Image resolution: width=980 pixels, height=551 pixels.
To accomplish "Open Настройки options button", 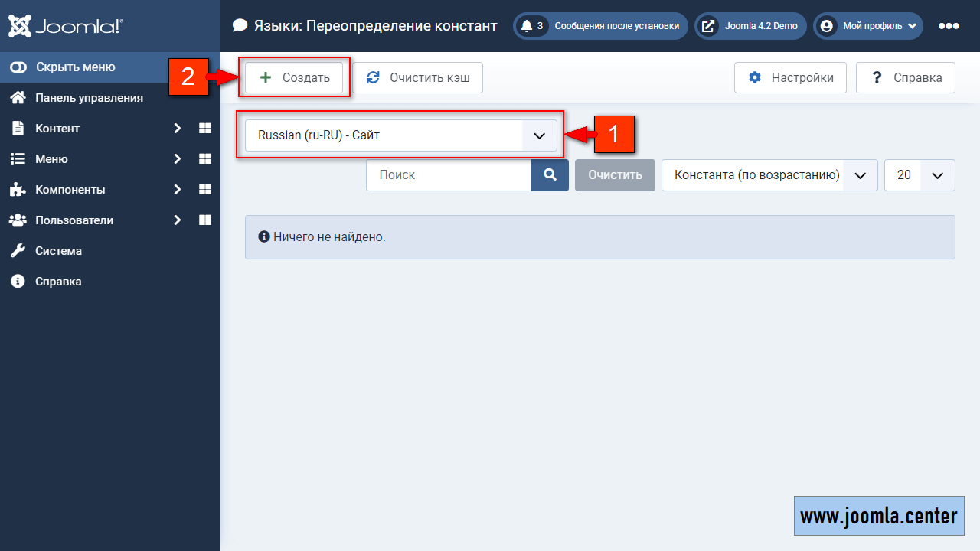I will tap(790, 77).
